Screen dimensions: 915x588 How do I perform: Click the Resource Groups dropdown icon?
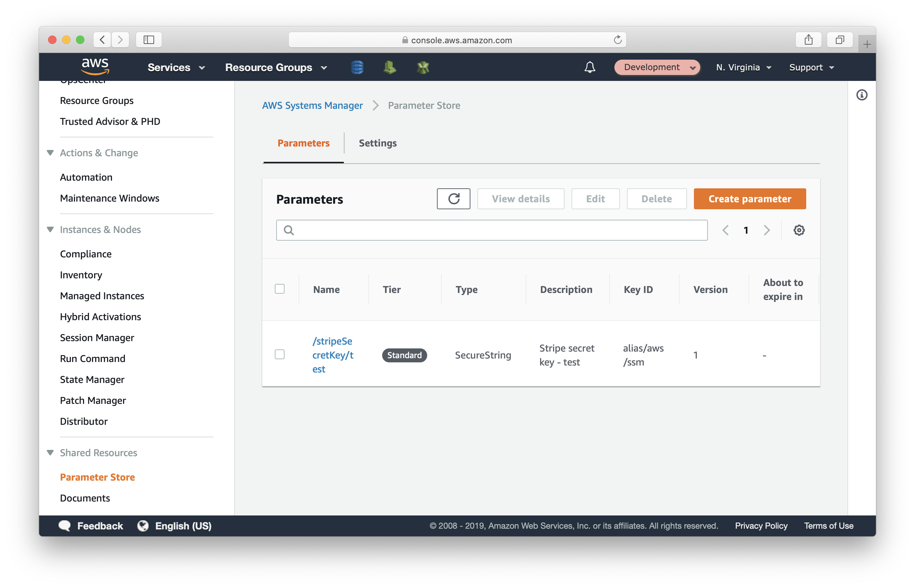(326, 67)
